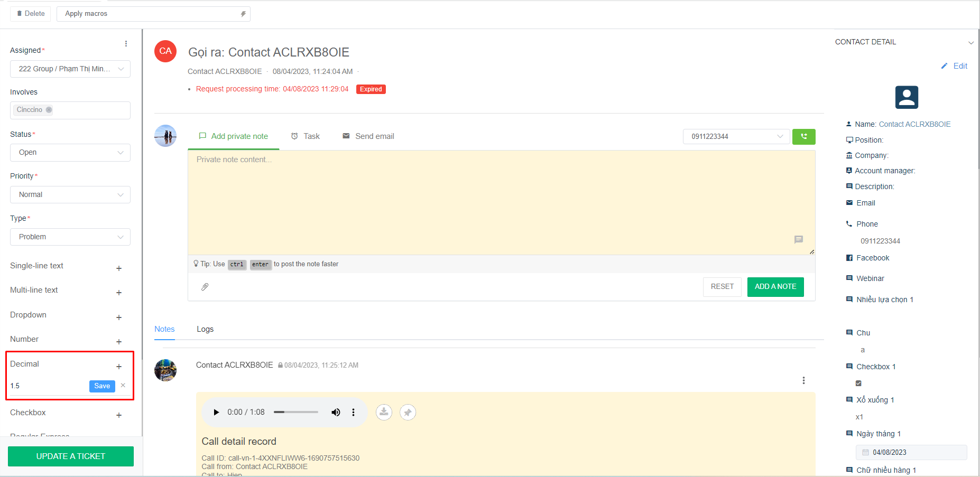Select the Send email tab
The image size is (980, 477).
[x=368, y=136]
